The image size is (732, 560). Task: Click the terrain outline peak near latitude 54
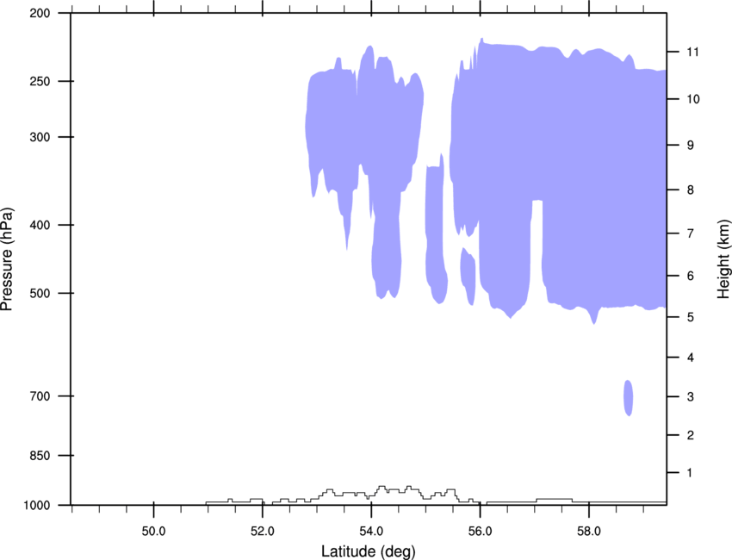[382, 488]
